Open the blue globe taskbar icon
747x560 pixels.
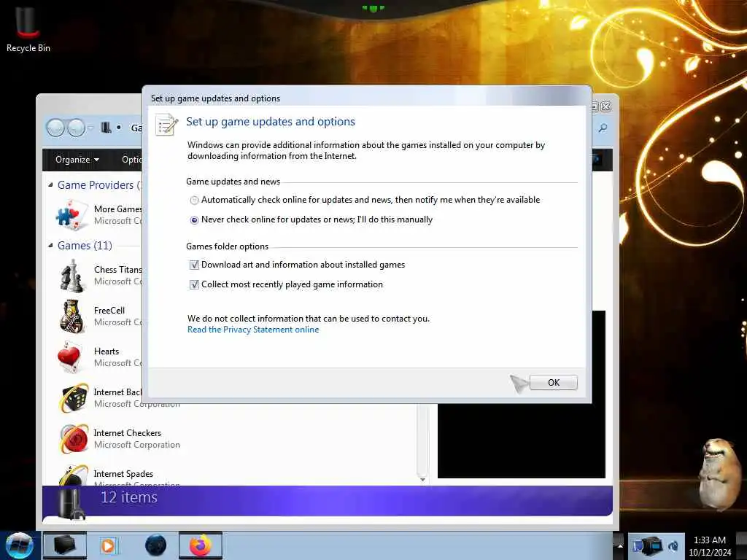(155, 545)
